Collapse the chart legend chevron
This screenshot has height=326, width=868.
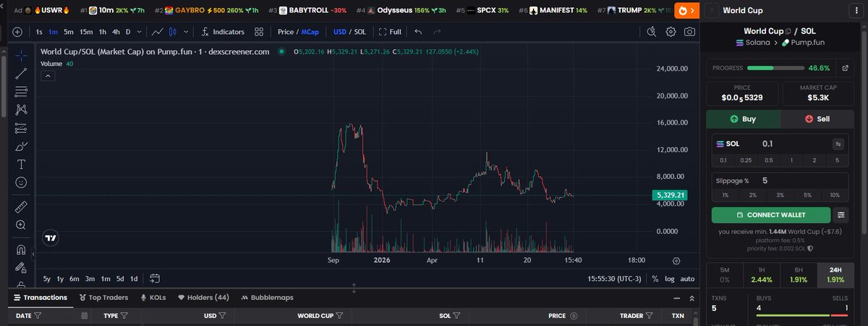coord(46,75)
